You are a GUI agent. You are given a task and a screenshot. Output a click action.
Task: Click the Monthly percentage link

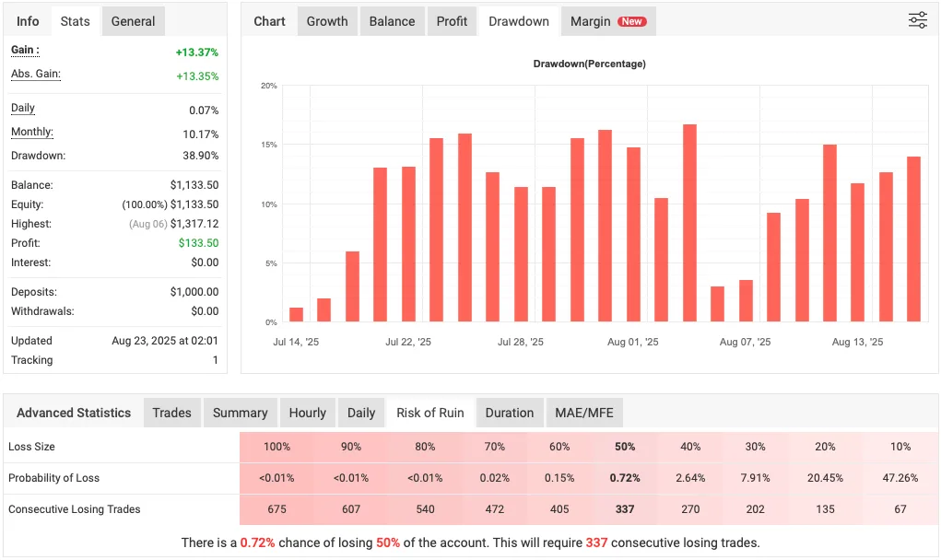[31, 132]
